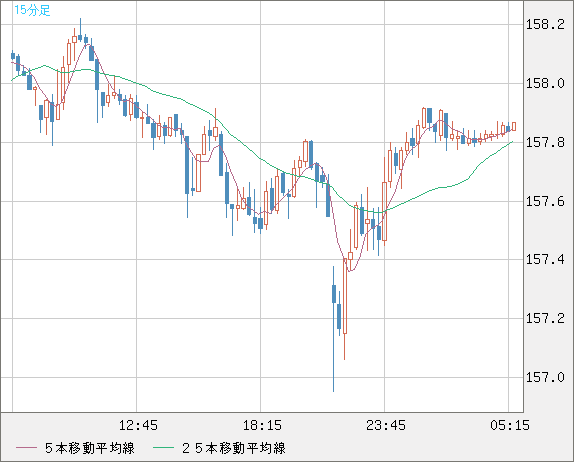Click the 12:45 time axis label
Viewport: 574px width, 462px height.
click(138, 425)
